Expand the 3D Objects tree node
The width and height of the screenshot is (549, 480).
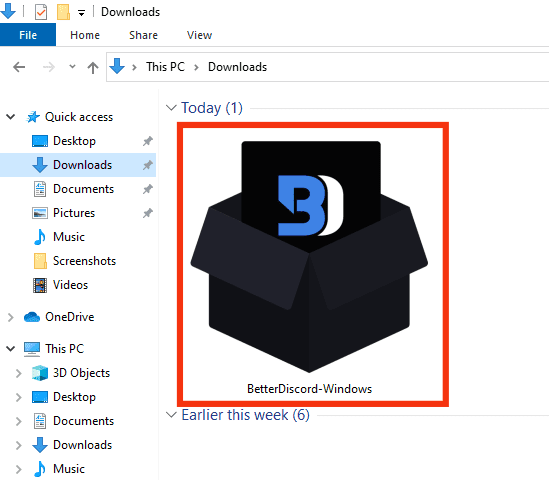(x=19, y=373)
